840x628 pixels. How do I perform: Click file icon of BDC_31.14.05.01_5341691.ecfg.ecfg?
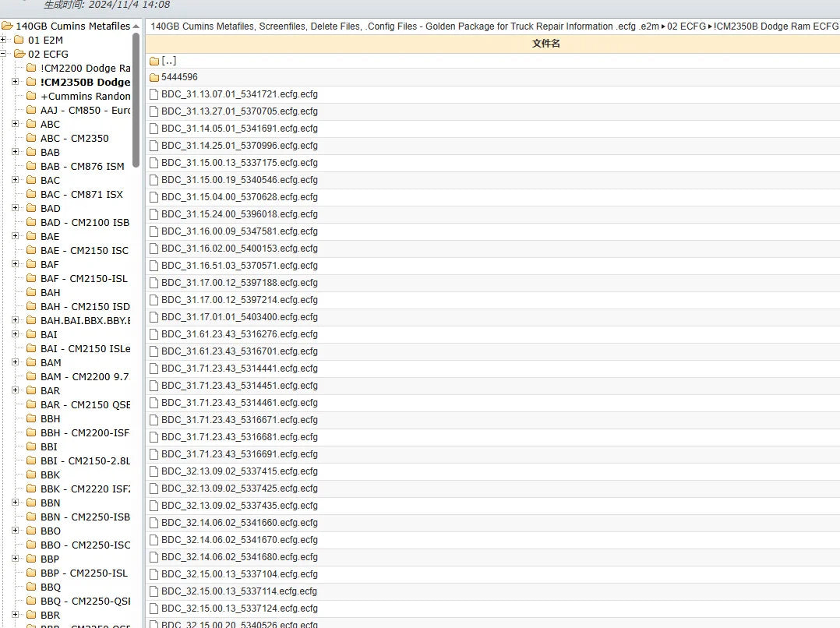(x=154, y=129)
